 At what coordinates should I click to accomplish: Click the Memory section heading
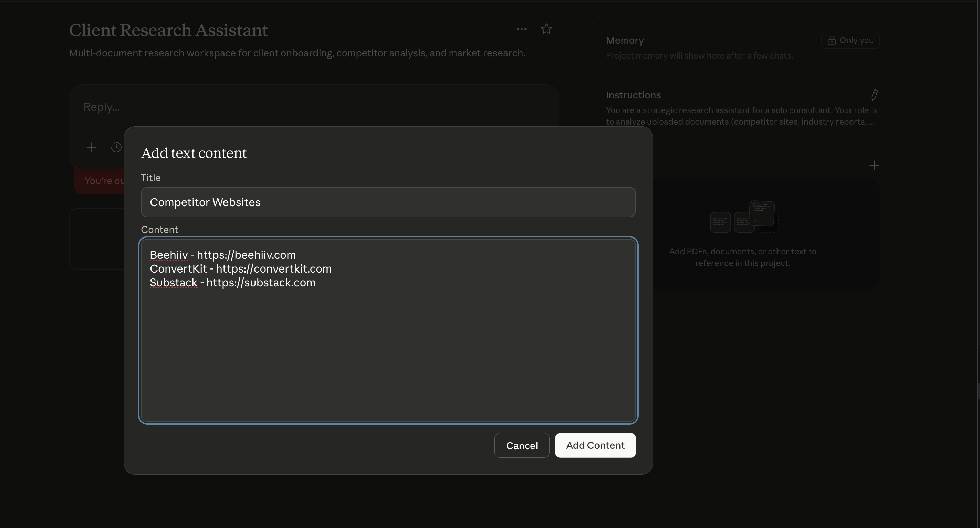pyautogui.click(x=625, y=40)
